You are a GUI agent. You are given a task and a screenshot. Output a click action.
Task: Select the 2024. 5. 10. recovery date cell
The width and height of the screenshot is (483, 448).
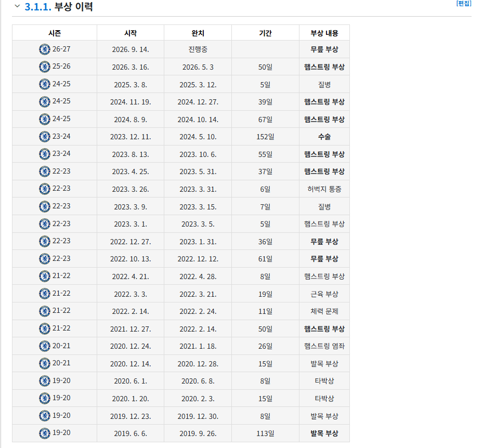198,137
